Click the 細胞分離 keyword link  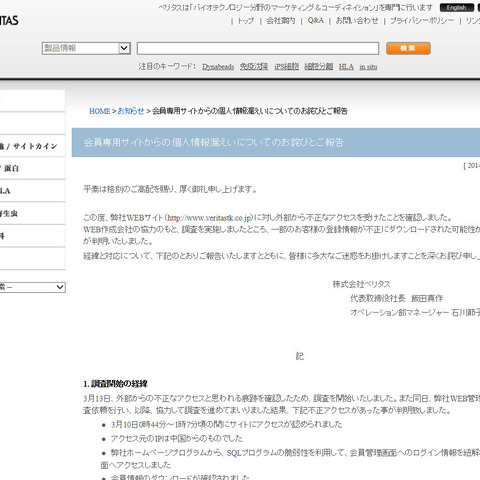pyautogui.click(x=319, y=67)
